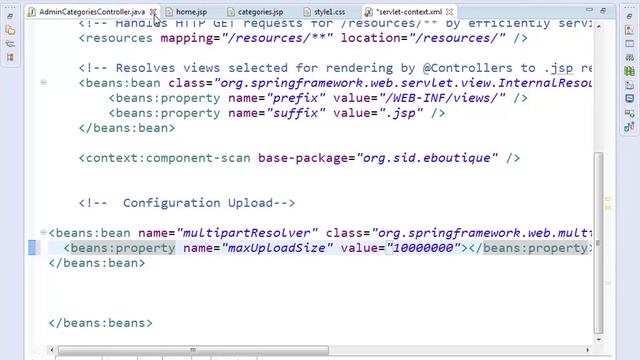The image size is (640, 360).
Task: Switch to AdminCategoriesController.java tab
Action: 91,12
